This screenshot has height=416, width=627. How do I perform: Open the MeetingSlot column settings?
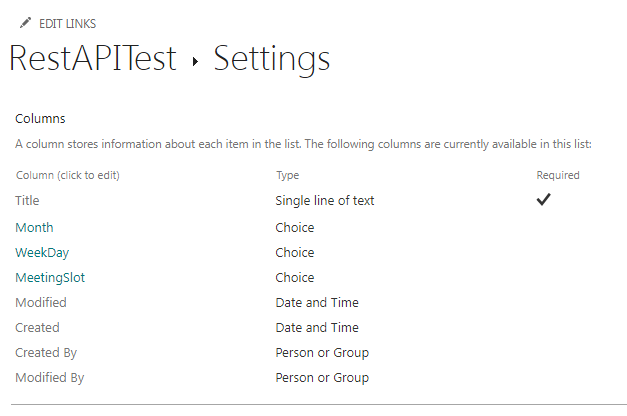tap(50, 278)
